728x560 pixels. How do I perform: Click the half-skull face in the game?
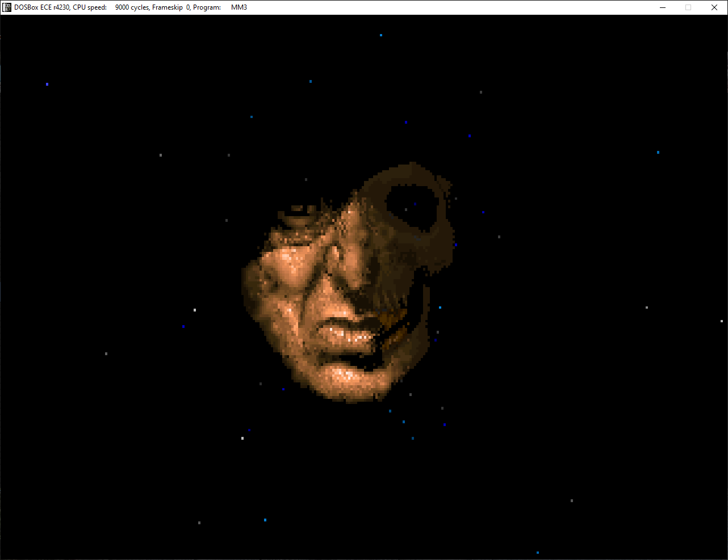point(348,283)
